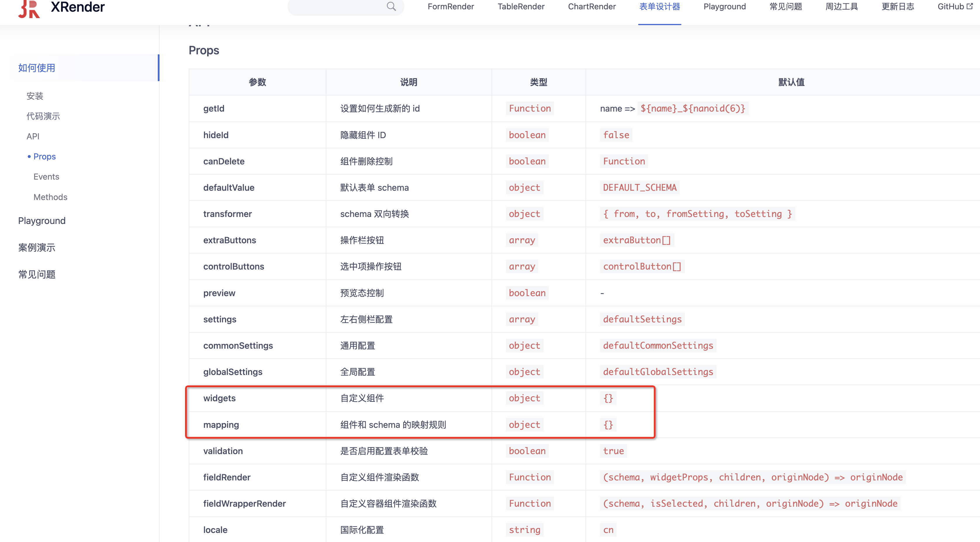The image size is (980, 542).
Task: Open 周边工具 from the navigation bar
Action: (x=841, y=6)
